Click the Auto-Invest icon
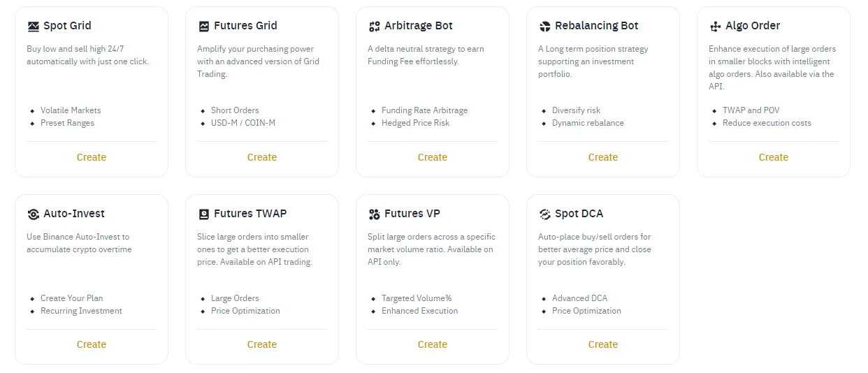 pos(34,214)
